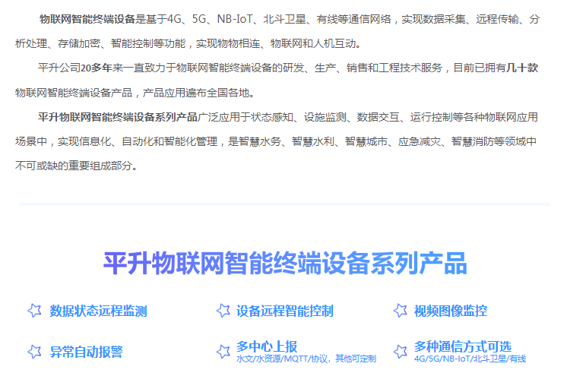570x392 pixels.
Task: Click the star icon beside 异常自动报警
Action: (x=34, y=352)
